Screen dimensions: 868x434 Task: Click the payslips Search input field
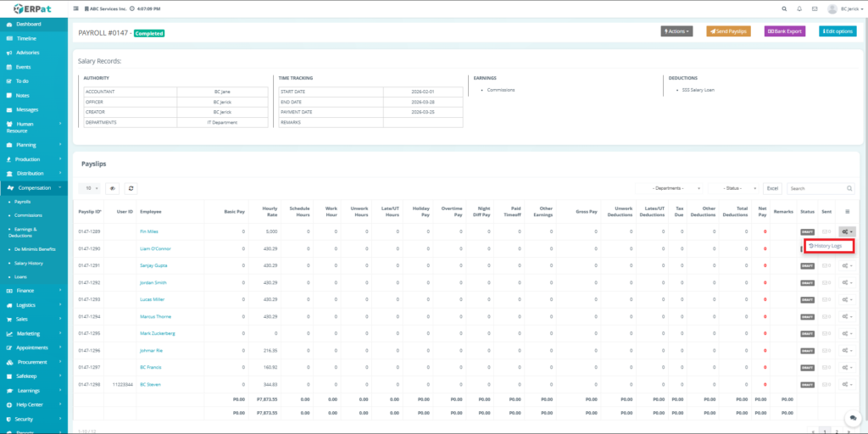click(x=819, y=187)
